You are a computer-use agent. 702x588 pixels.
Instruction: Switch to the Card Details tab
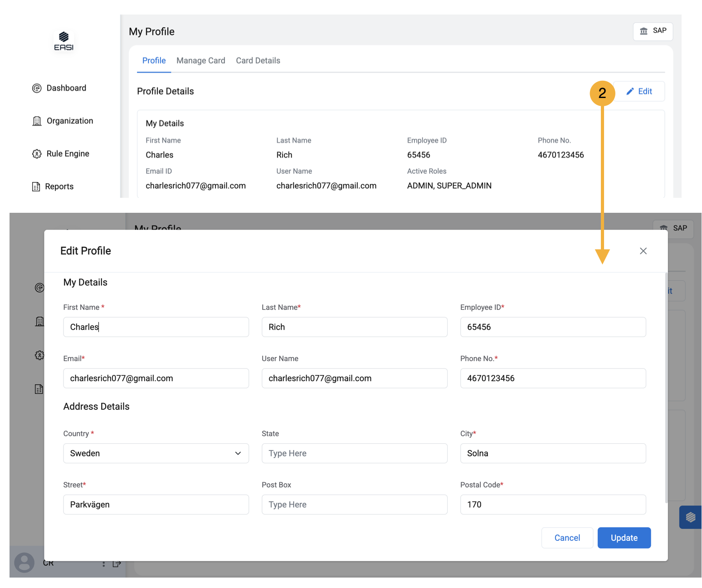(x=258, y=61)
